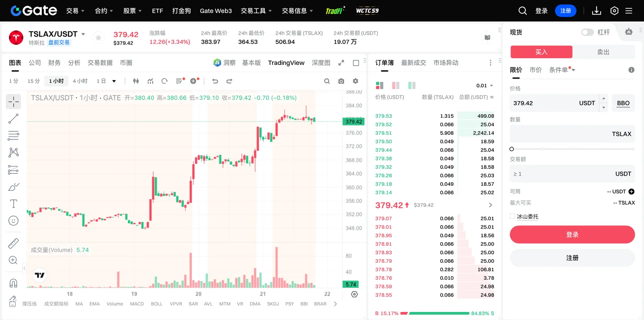Activate the chart zoom-in tool
Screen dimensions: 644x320
pyautogui.click(x=13, y=260)
